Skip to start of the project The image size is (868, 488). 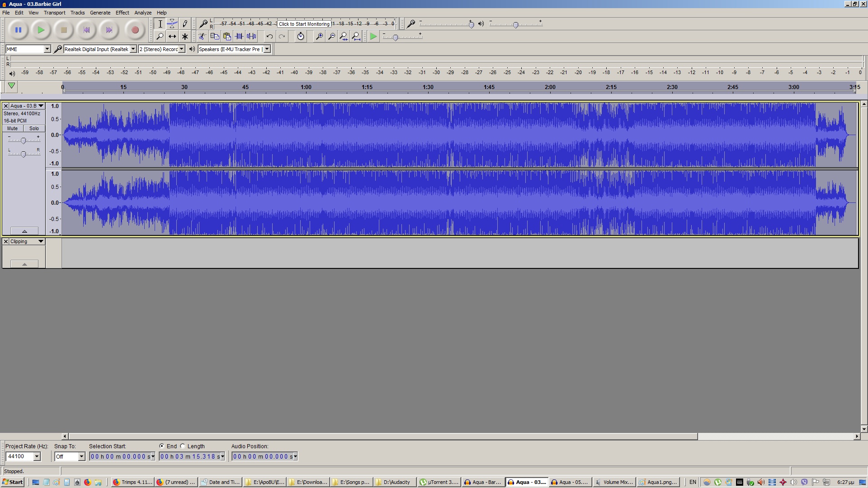click(x=86, y=30)
